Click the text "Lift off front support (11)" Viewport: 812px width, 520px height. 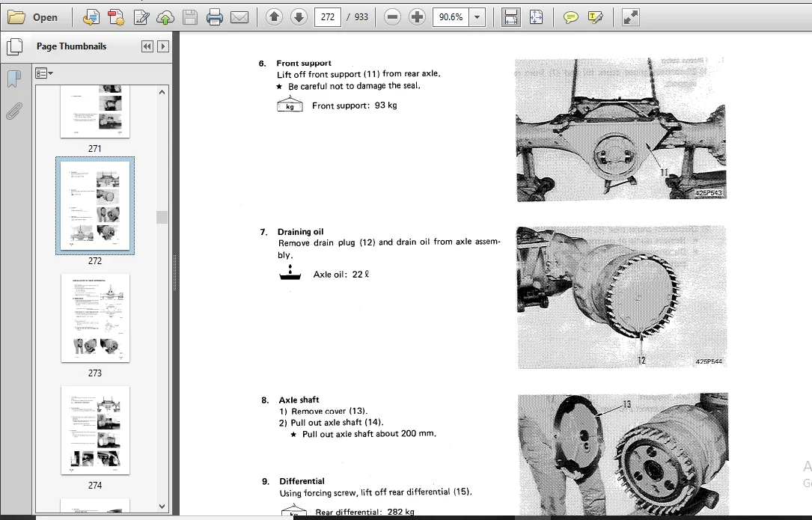[329, 74]
